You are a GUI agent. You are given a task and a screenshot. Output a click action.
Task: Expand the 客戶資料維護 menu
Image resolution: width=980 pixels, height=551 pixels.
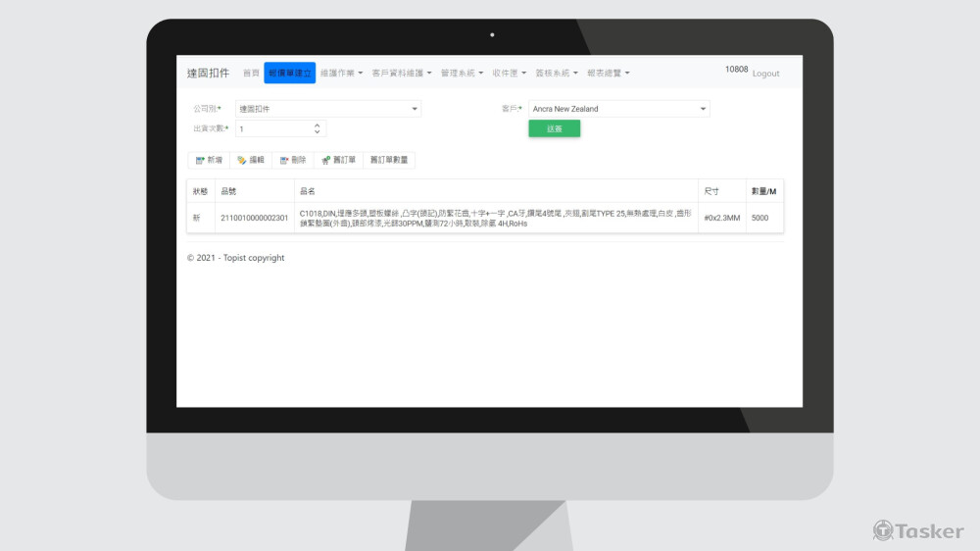pos(401,74)
